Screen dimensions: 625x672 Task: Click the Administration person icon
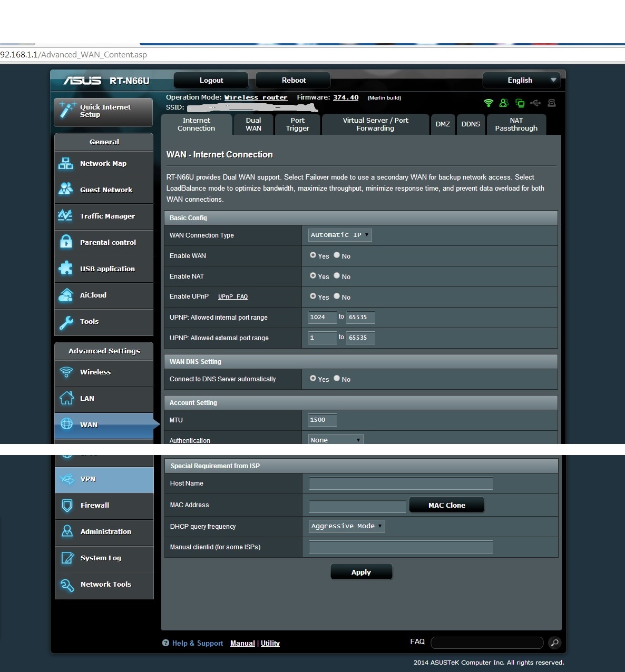coord(67,531)
